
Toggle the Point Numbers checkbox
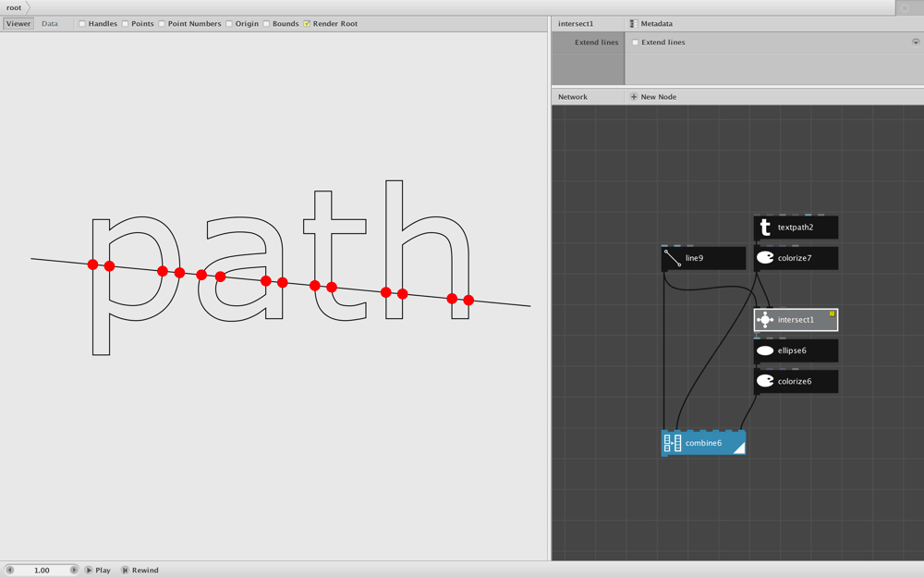162,24
